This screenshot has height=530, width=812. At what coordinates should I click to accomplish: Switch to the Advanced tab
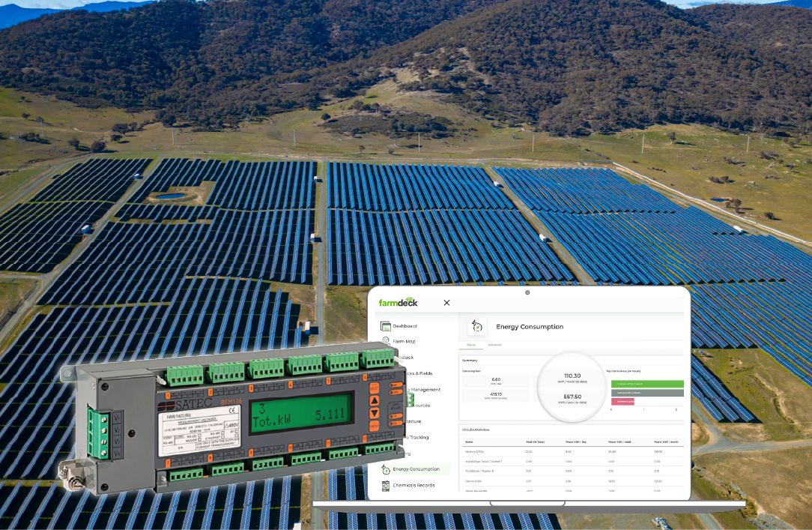pos(495,345)
